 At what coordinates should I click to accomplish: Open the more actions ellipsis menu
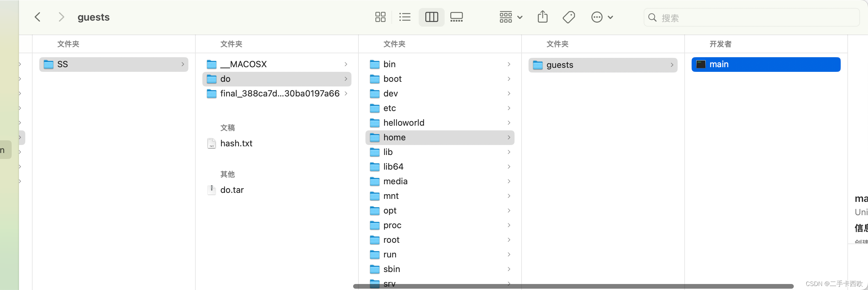602,17
